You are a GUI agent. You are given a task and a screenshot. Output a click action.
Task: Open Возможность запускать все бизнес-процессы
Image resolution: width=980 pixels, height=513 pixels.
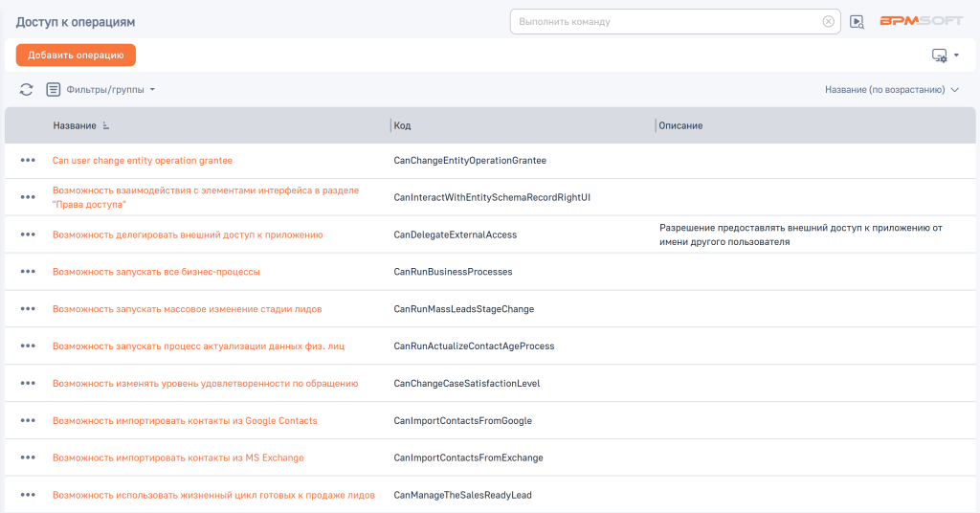tap(156, 272)
